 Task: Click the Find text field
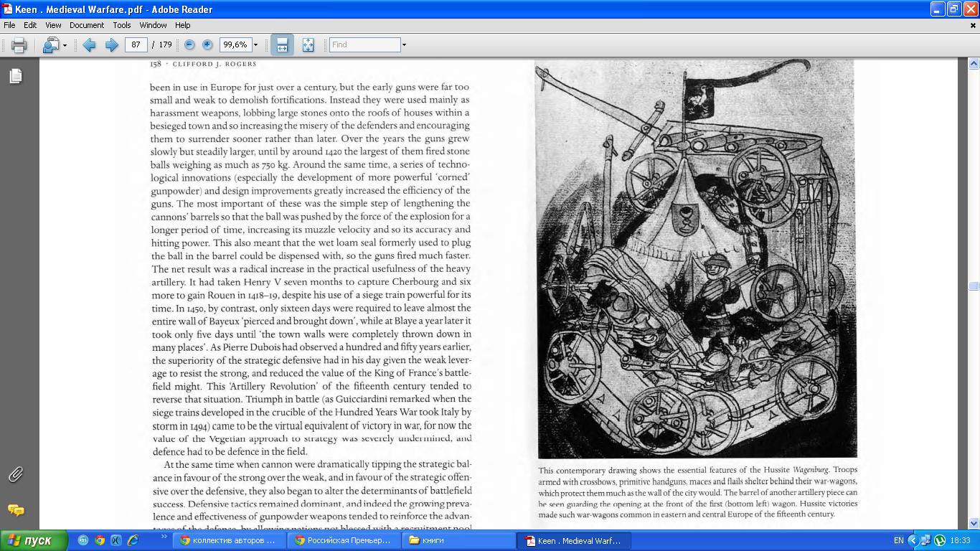tap(364, 44)
